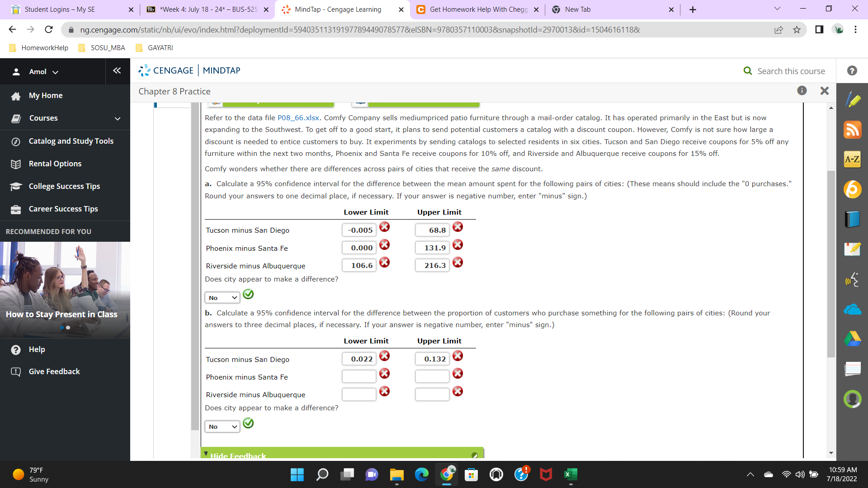Screen dimensions: 868x488
Task: Open the RSS feed app icon
Action: [852, 130]
